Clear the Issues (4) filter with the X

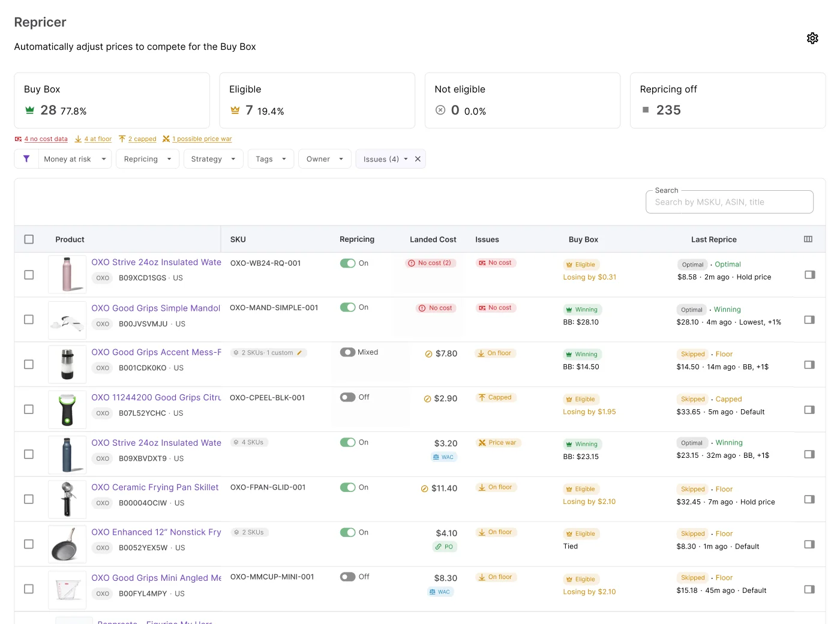coord(418,159)
